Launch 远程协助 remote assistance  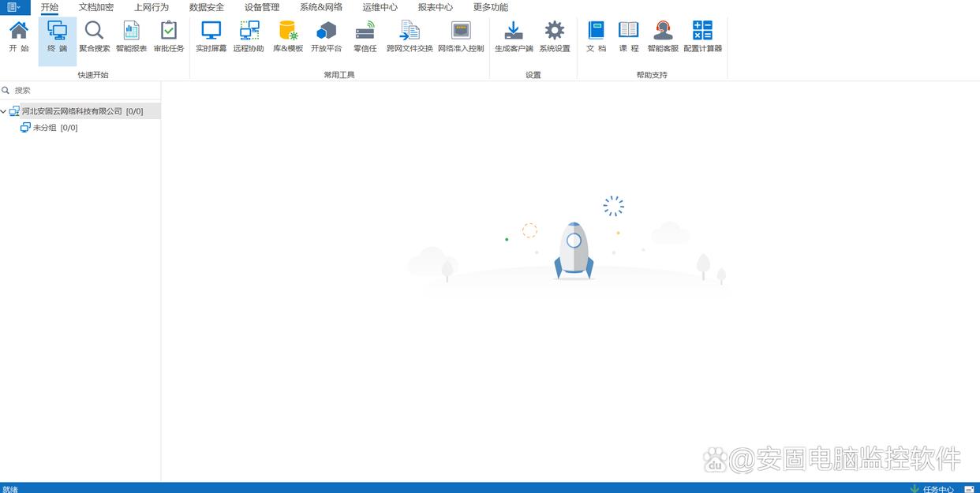[249, 36]
